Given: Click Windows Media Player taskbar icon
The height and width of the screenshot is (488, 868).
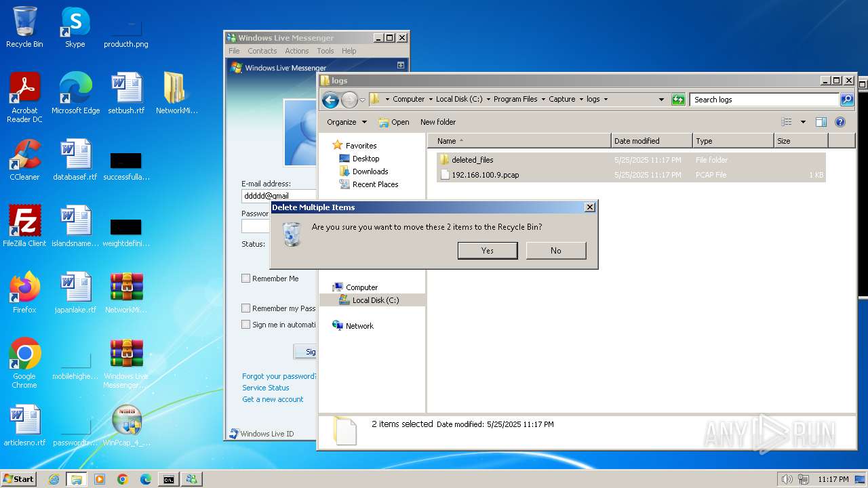Looking at the screenshot, I should [100, 479].
